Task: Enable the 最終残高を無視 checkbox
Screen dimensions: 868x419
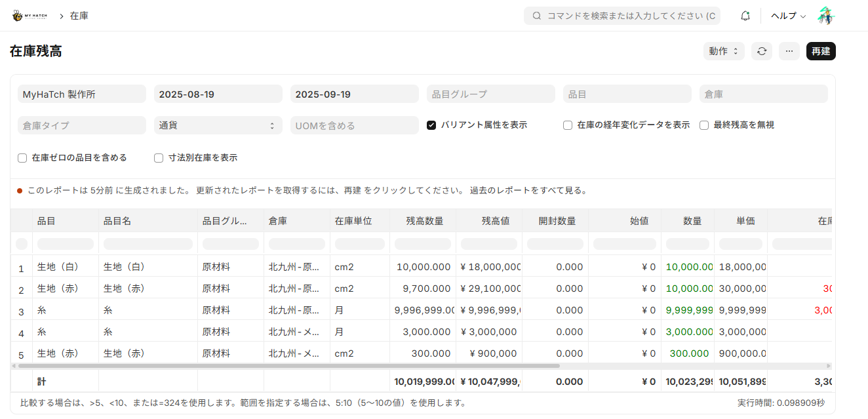Action: tap(703, 125)
